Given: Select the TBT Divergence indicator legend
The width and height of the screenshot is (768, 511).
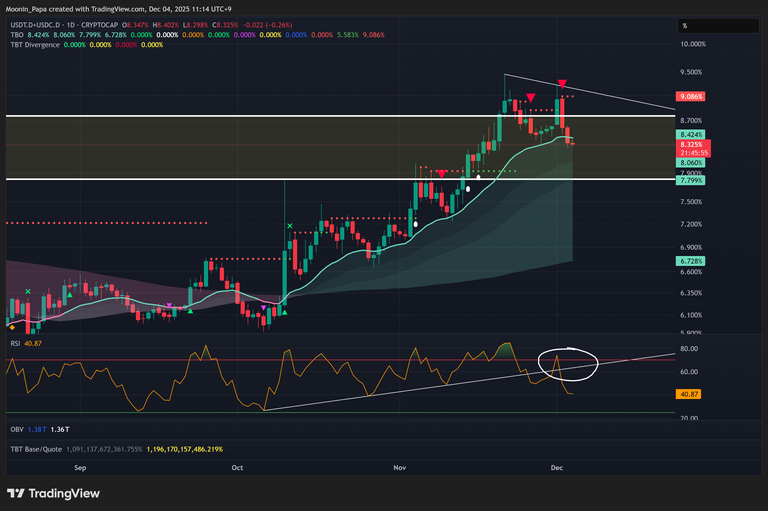Looking at the screenshot, I should 37,44.
